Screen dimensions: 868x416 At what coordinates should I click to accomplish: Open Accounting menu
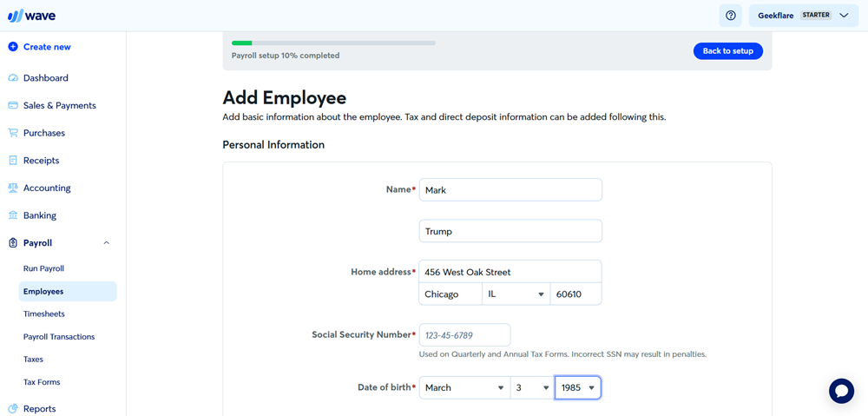coord(47,188)
